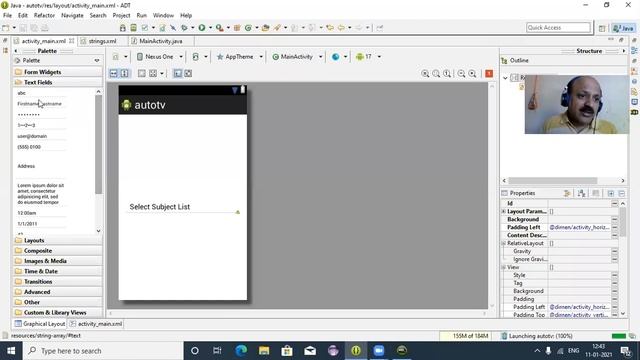
Task: Open the Layouts palette category
Action: 58,240
